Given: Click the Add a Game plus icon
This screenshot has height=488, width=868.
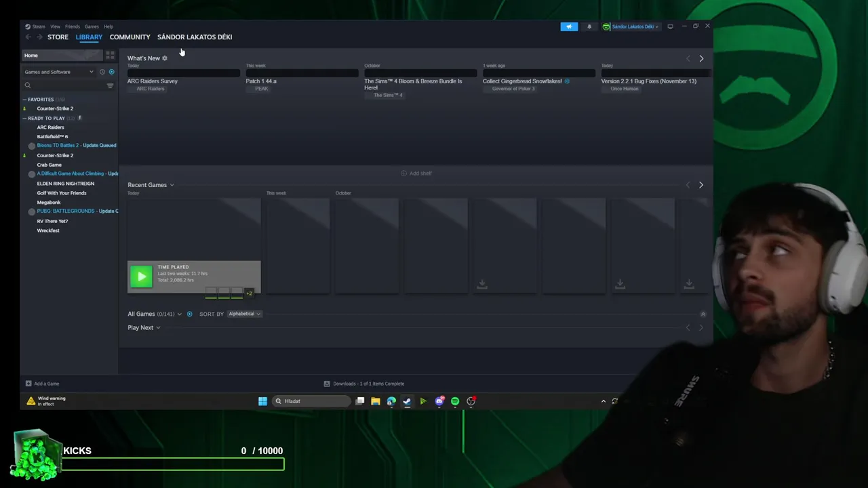Looking at the screenshot, I should coord(28,384).
